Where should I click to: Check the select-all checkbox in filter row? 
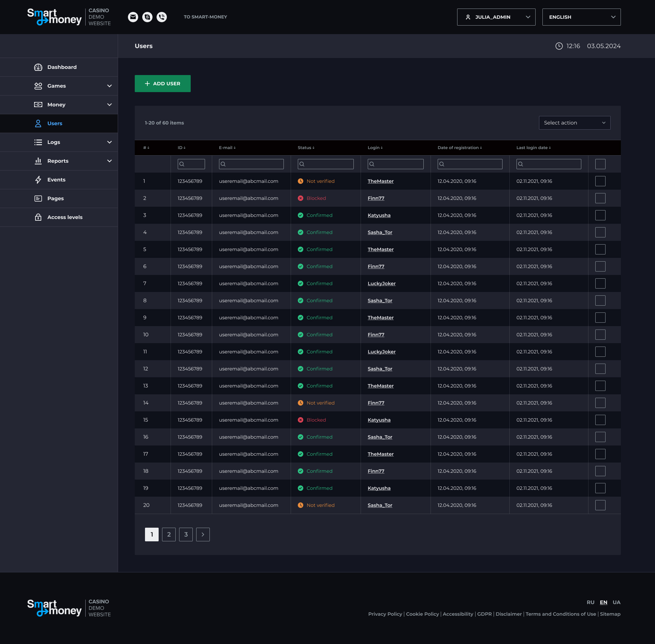coord(600,164)
